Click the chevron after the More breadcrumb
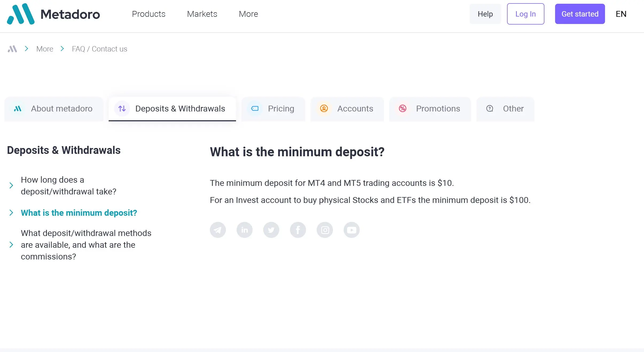This screenshot has width=644, height=352. (x=62, y=49)
